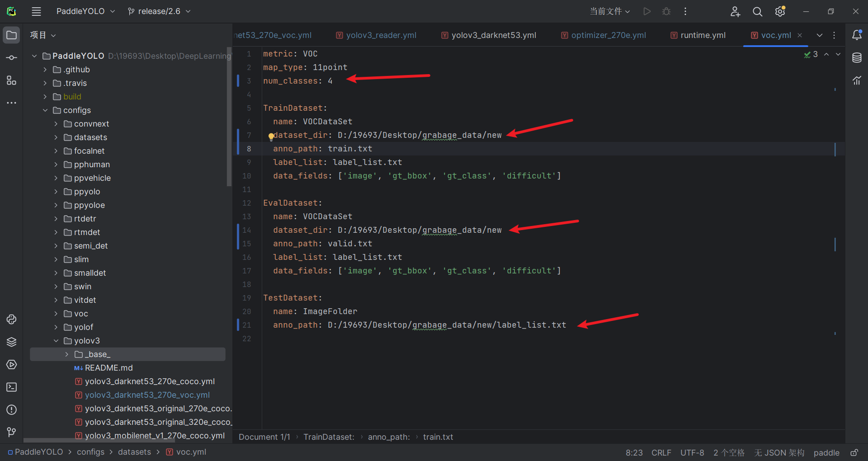Place cursor after num_classes: 4

[x=333, y=81]
